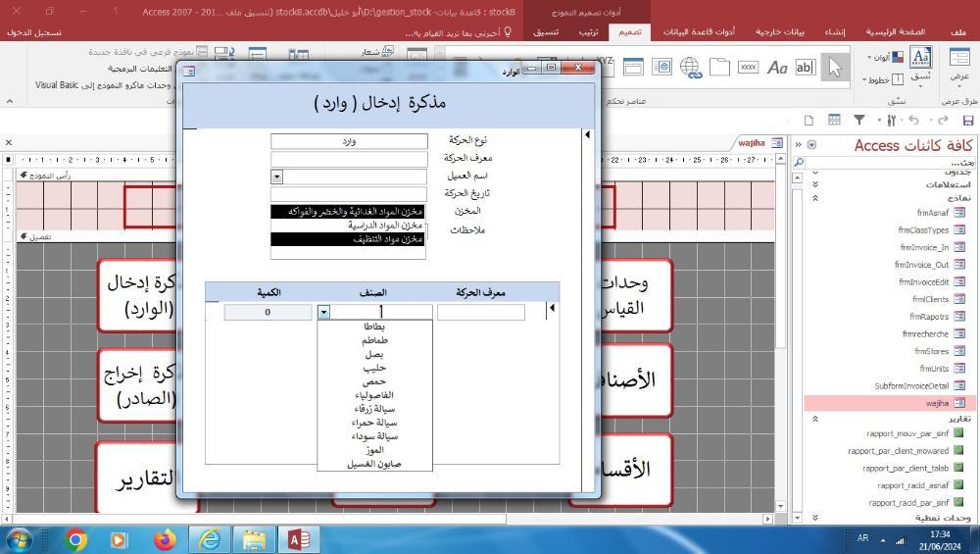Open بيانات خارجية (External Data) tab

[779, 32]
